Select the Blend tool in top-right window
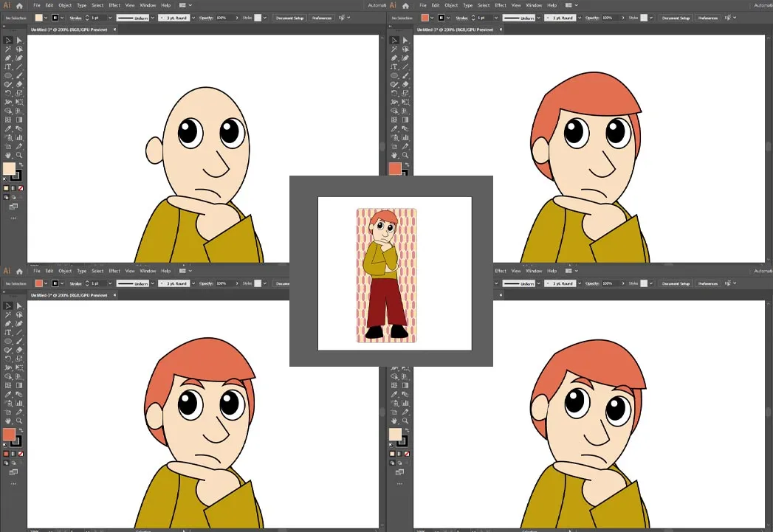Screen dimensions: 773x532 pyautogui.click(x=405, y=128)
